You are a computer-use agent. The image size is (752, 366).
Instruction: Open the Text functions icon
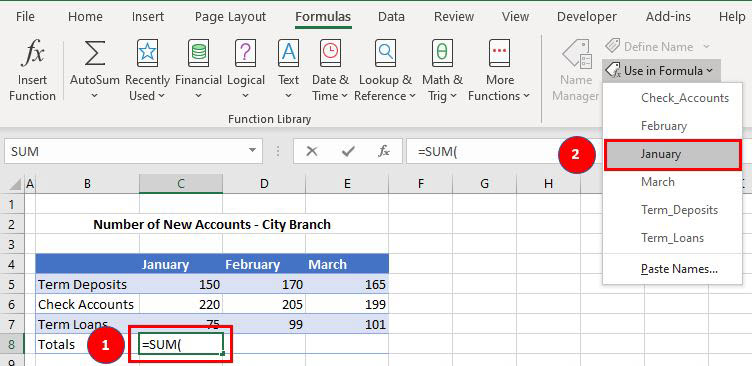(288, 53)
